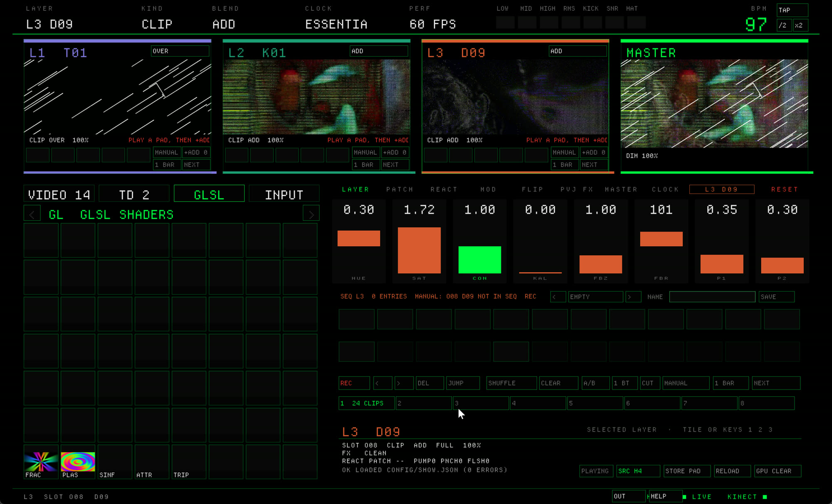The width and height of the screenshot is (832, 504).
Task: Toggle the KINECT indicator
Action: (747, 497)
